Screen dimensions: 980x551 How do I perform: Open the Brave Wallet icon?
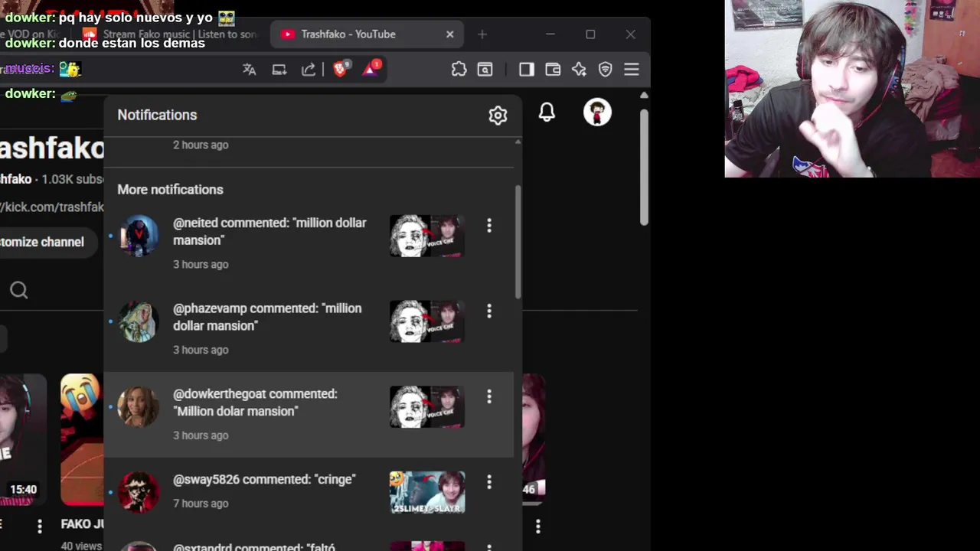pyautogui.click(x=553, y=70)
